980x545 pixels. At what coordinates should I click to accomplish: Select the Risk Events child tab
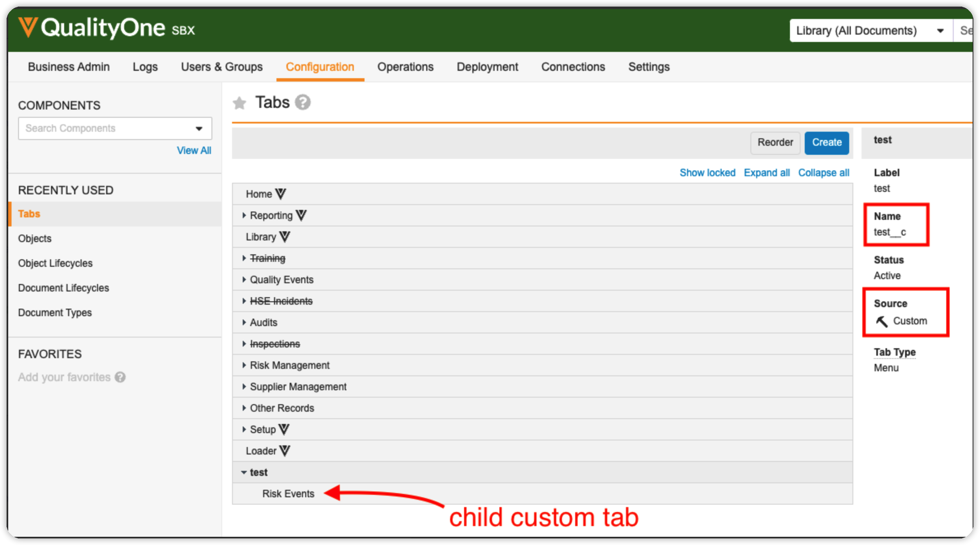coord(288,494)
